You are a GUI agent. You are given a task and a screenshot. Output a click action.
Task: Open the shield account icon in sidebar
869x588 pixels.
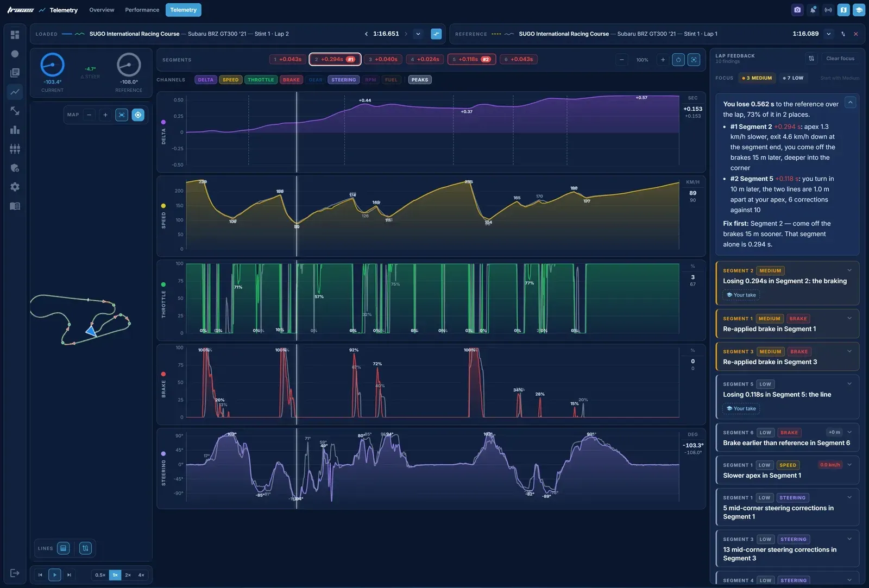pos(15,168)
